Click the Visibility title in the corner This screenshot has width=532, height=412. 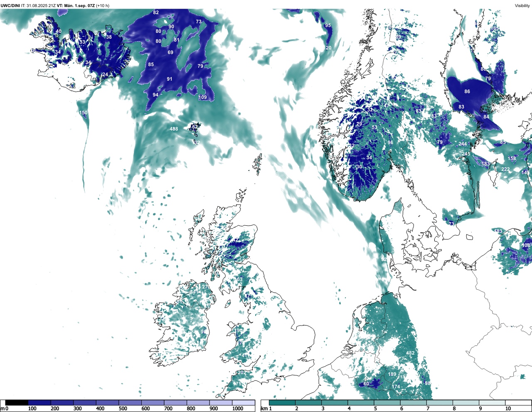[x=522, y=5]
